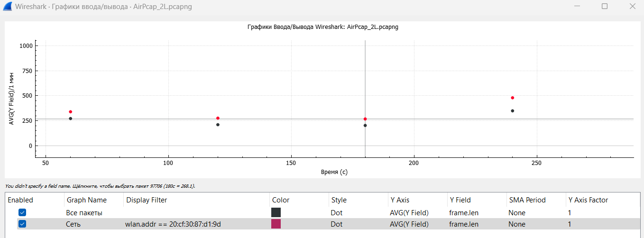Open SMA Period 'None' for Все пакеты
644x238 pixels.
517,213
